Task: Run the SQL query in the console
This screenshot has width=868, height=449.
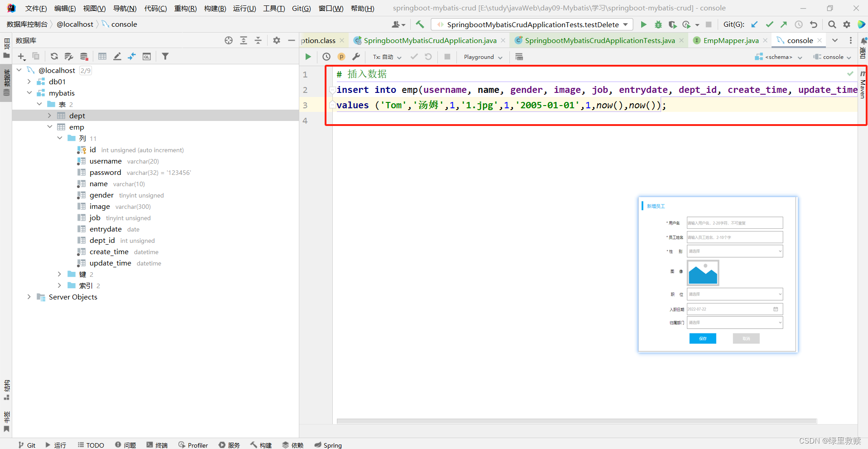Action: tap(308, 57)
